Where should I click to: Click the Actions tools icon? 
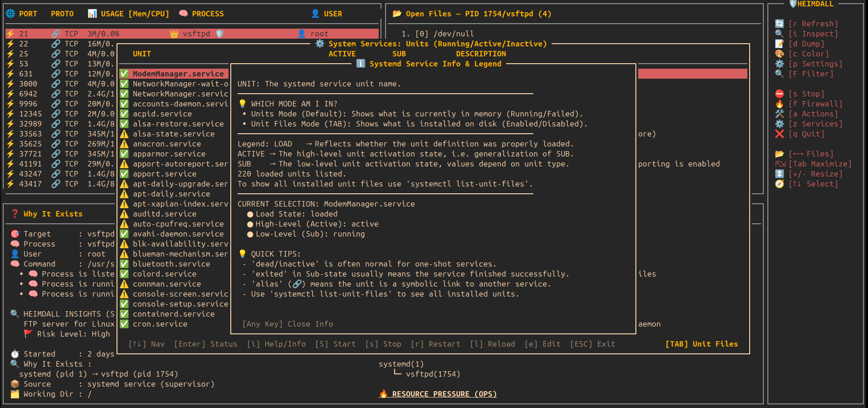coord(780,114)
